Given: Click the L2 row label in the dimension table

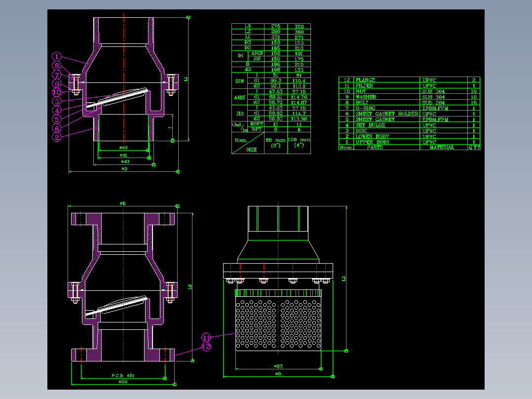Looking at the screenshot, I should tap(248, 32).
